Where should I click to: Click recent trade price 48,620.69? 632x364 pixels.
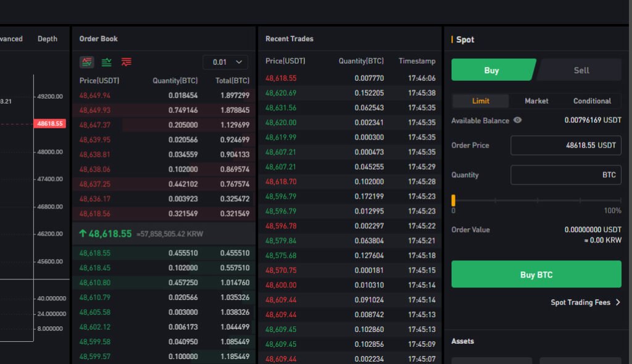[281, 93]
